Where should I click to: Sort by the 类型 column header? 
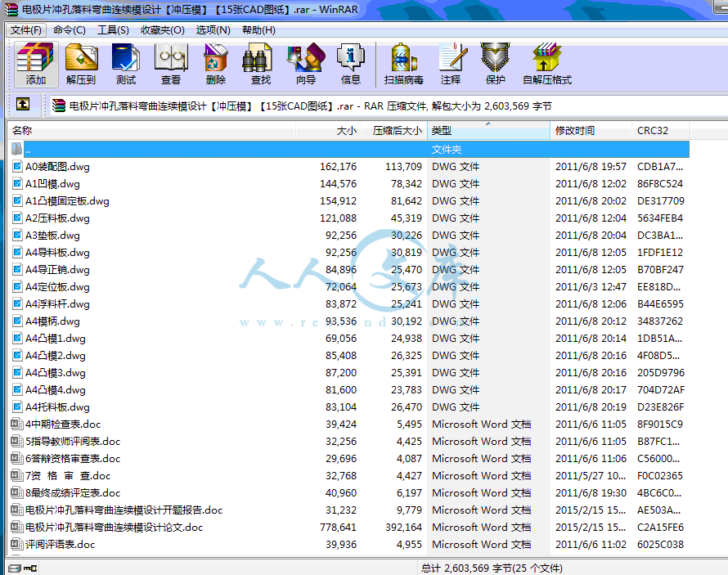(488, 130)
